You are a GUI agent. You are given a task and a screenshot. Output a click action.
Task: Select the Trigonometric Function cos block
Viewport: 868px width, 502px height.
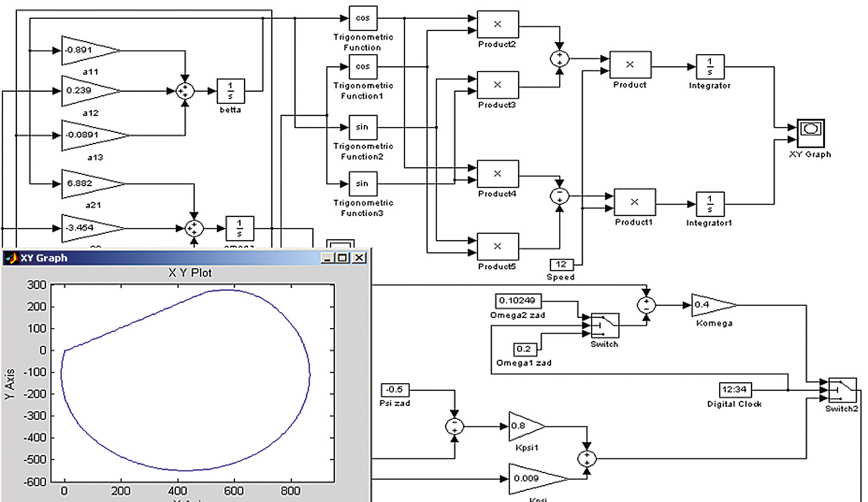click(363, 18)
